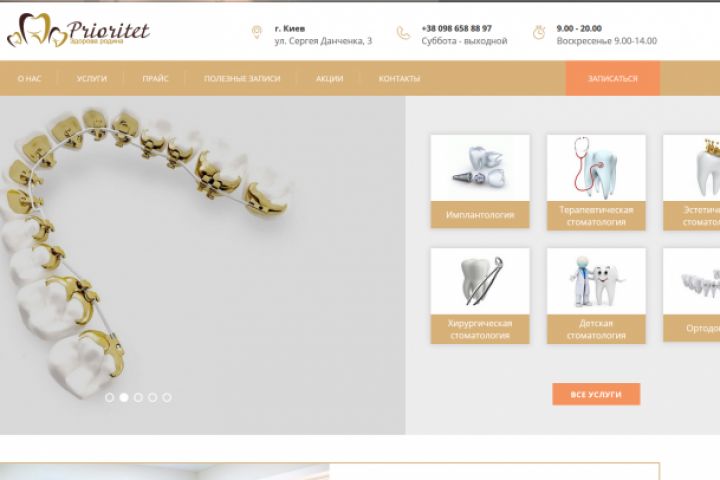
Task: Open the cartoon dentist and tooth image
Action: tap(596, 282)
